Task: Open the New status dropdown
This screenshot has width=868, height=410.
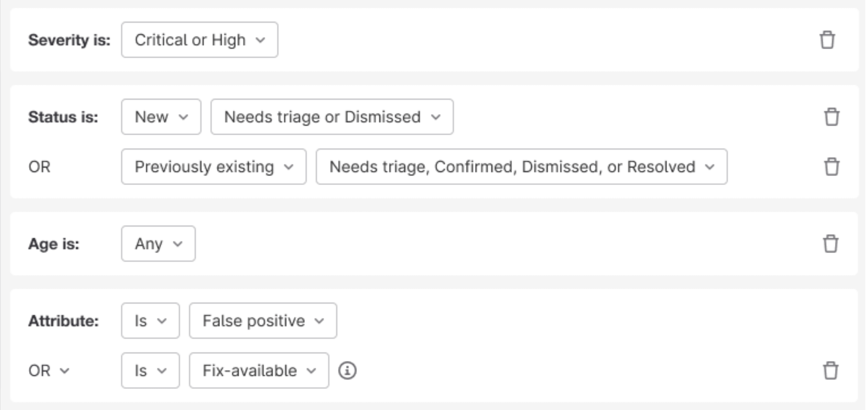Action: pyautogui.click(x=161, y=117)
